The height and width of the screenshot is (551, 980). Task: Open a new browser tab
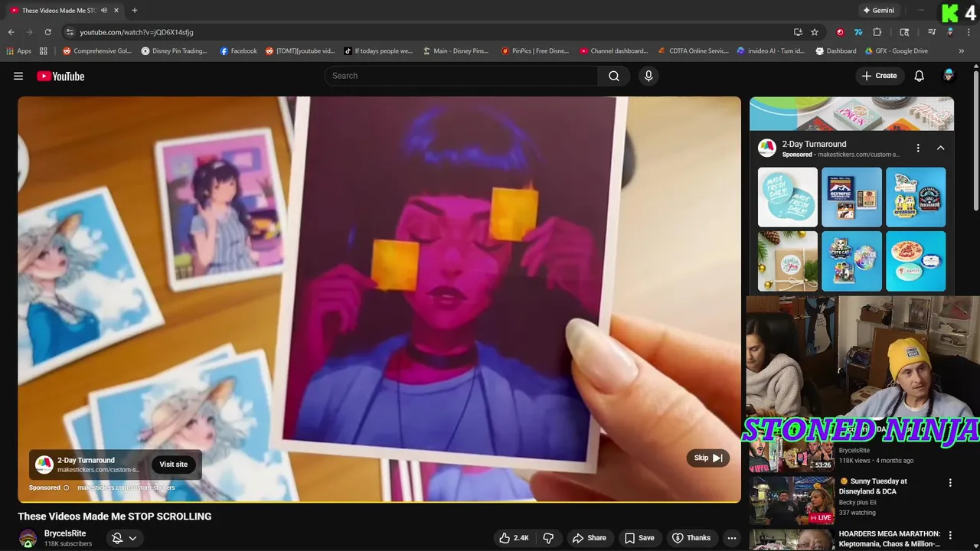pos(135,11)
